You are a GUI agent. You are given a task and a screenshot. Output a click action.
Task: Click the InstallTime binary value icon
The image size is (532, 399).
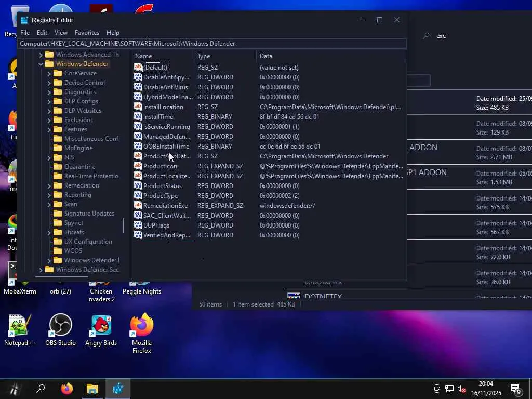[138, 116]
